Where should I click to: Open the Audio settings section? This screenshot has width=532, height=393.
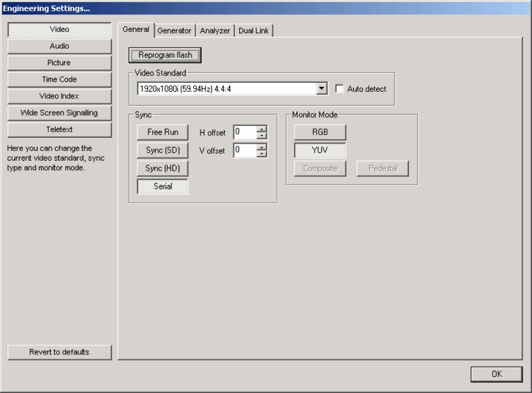(x=59, y=46)
